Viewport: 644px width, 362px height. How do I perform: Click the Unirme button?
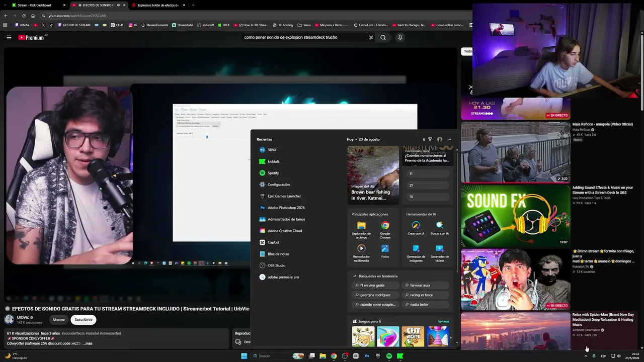(x=59, y=319)
